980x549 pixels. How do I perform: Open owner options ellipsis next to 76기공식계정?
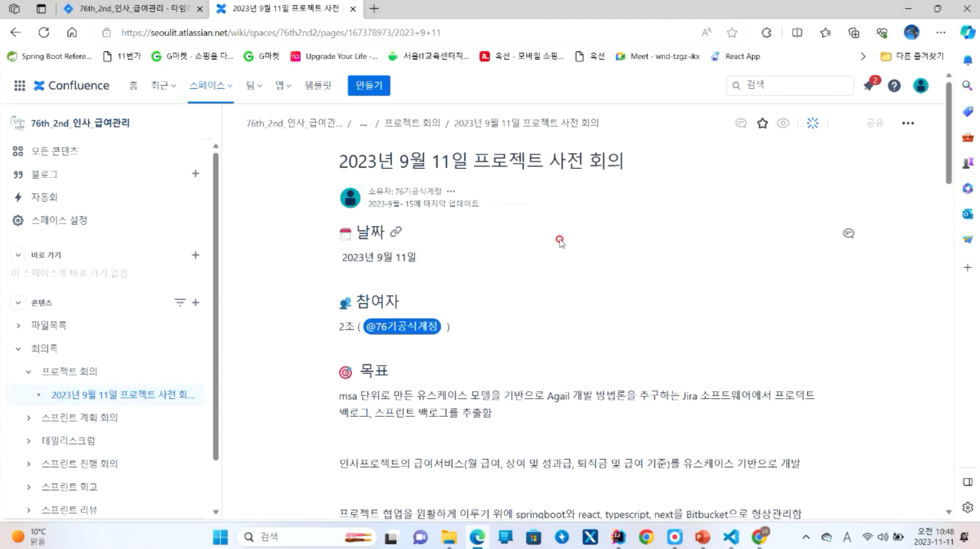(451, 191)
